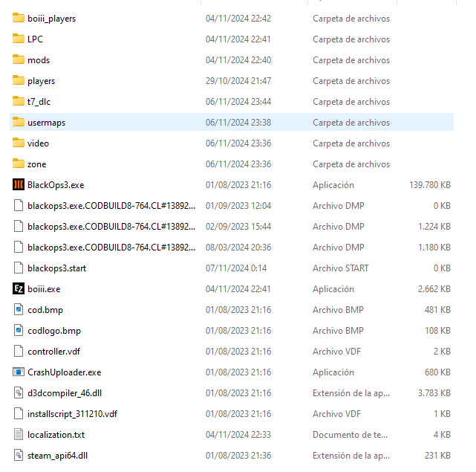The height and width of the screenshot is (472, 476).
Task: Click the players folder name
Action: 42,81
